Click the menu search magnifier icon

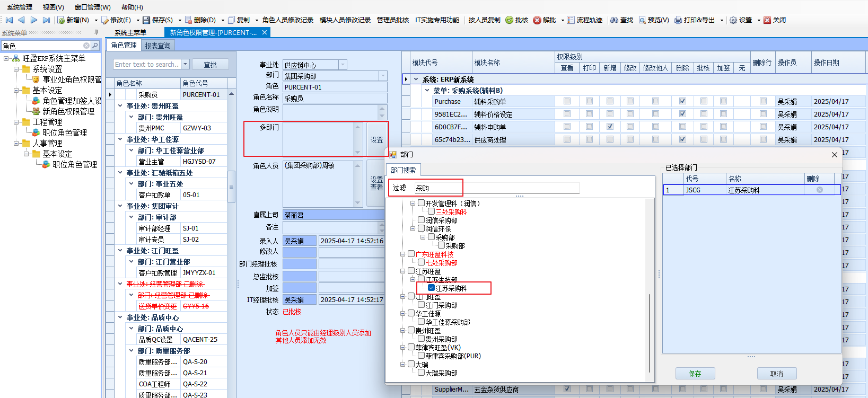95,46
